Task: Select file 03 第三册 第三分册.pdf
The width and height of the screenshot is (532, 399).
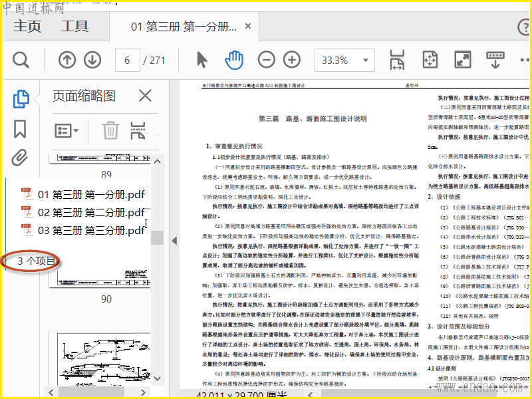Action: point(83,230)
